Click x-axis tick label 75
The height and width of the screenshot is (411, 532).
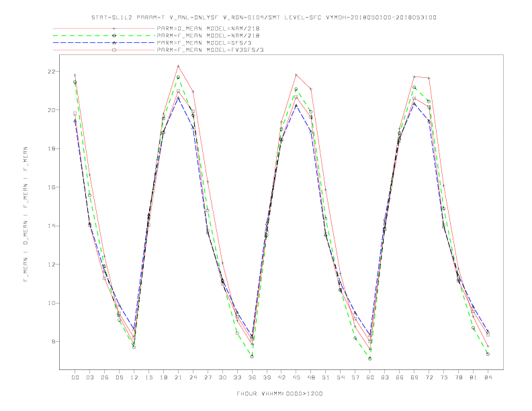tap(444, 377)
